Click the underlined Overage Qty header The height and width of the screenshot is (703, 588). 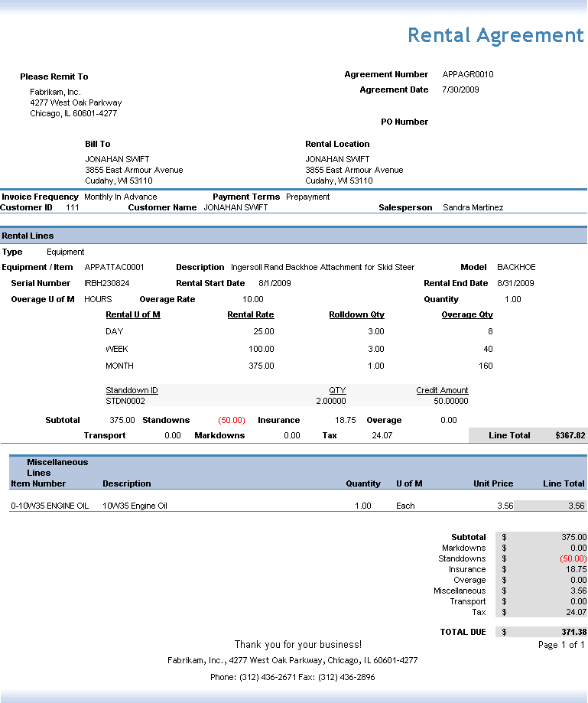[x=466, y=314]
